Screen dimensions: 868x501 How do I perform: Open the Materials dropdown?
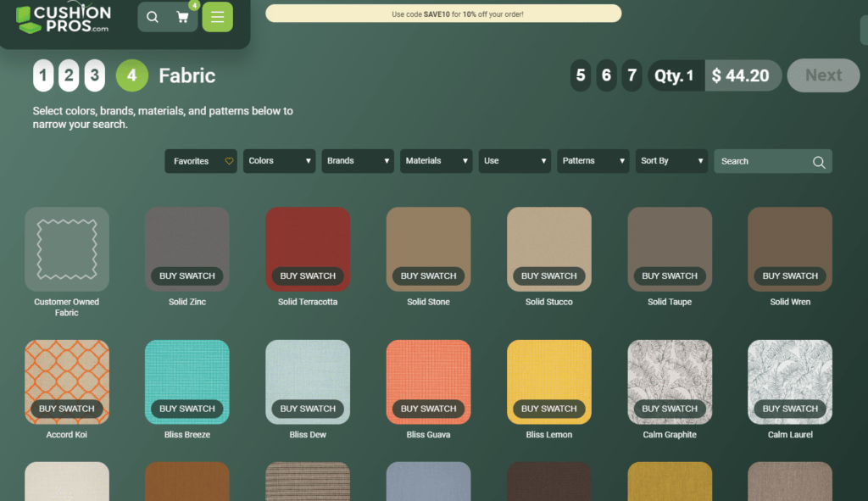click(x=436, y=161)
